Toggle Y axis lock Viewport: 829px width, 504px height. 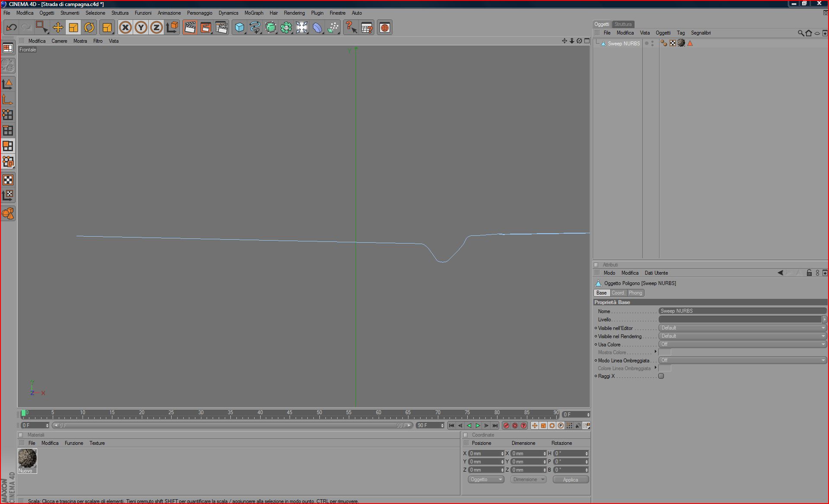click(141, 28)
